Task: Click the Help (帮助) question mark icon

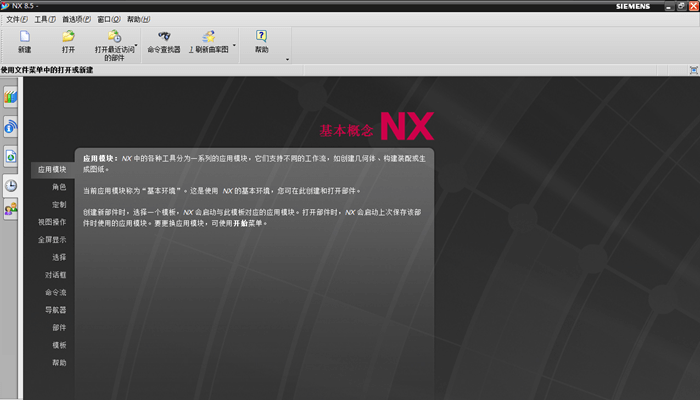Action: (262, 36)
